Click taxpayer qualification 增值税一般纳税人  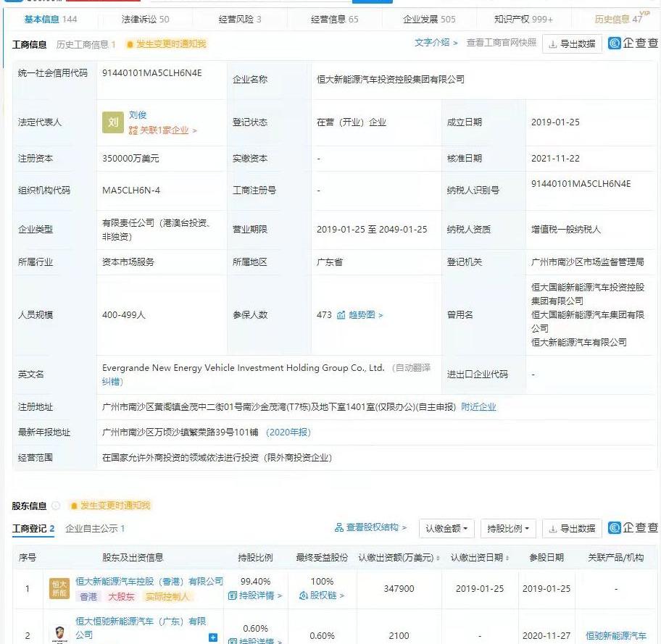tap(566, 230)
